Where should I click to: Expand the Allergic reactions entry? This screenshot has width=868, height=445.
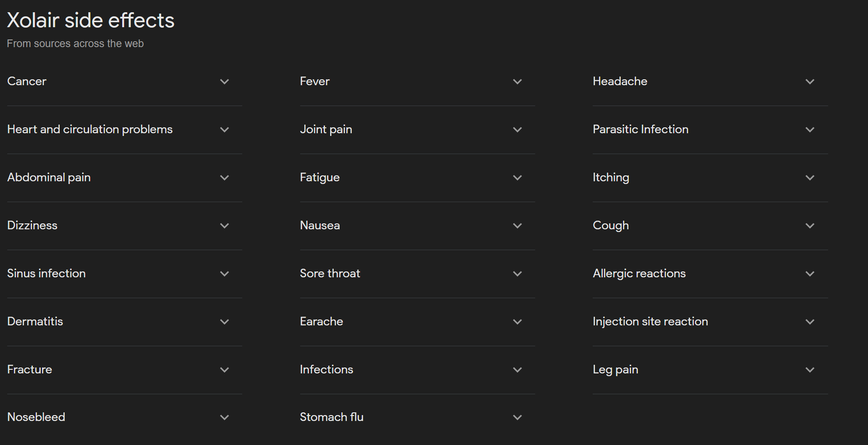(x=810, y=274)
